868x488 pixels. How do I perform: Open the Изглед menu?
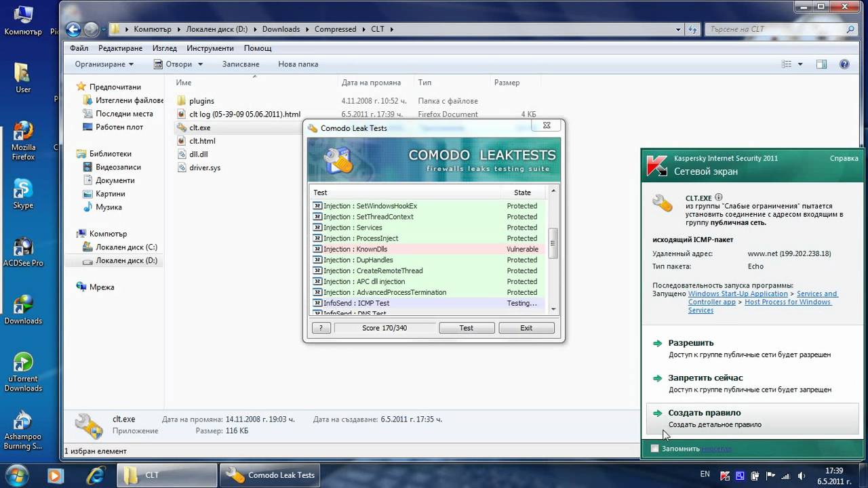coord(165,48)
